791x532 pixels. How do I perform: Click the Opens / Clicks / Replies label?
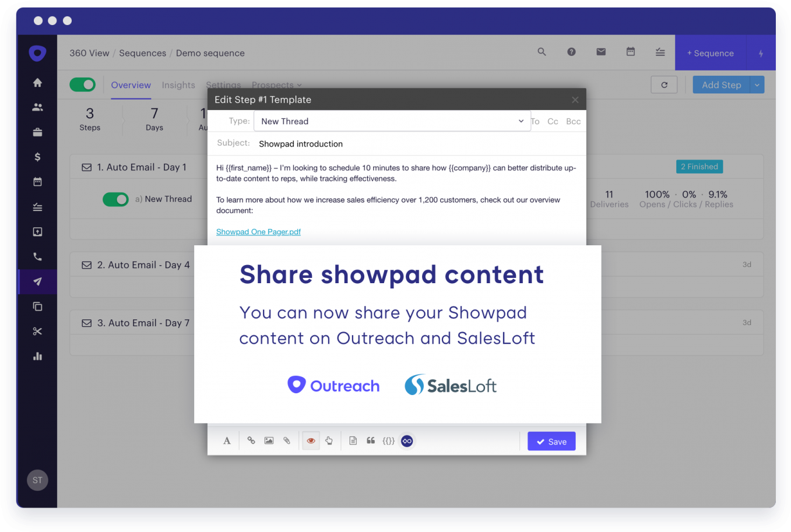(686, 205)
